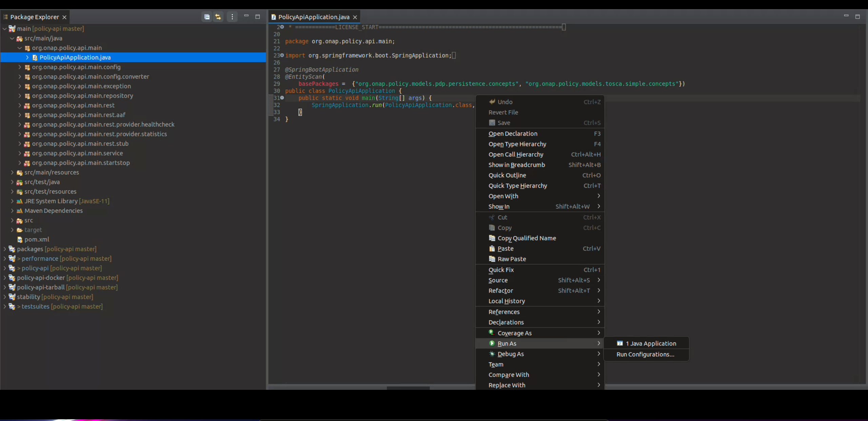This screenshot has height=421, width=868.
Task: Expand folded license comment on line 2
Action: 282,27
